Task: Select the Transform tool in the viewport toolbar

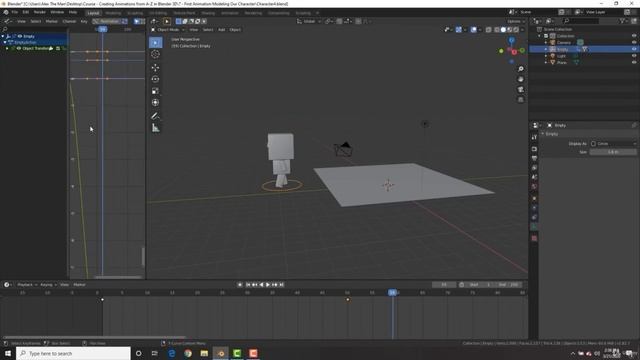Action: coord(156,102)
